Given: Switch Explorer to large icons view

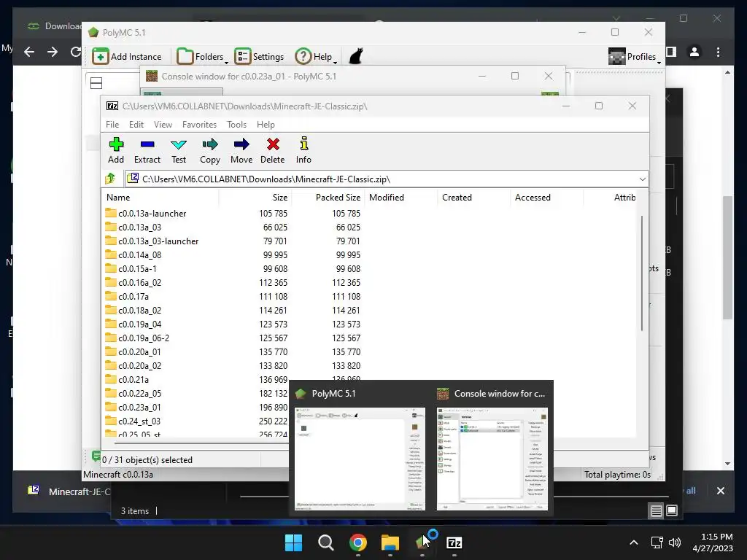Looking at the screenshot, I should click(x=672, y=511).
